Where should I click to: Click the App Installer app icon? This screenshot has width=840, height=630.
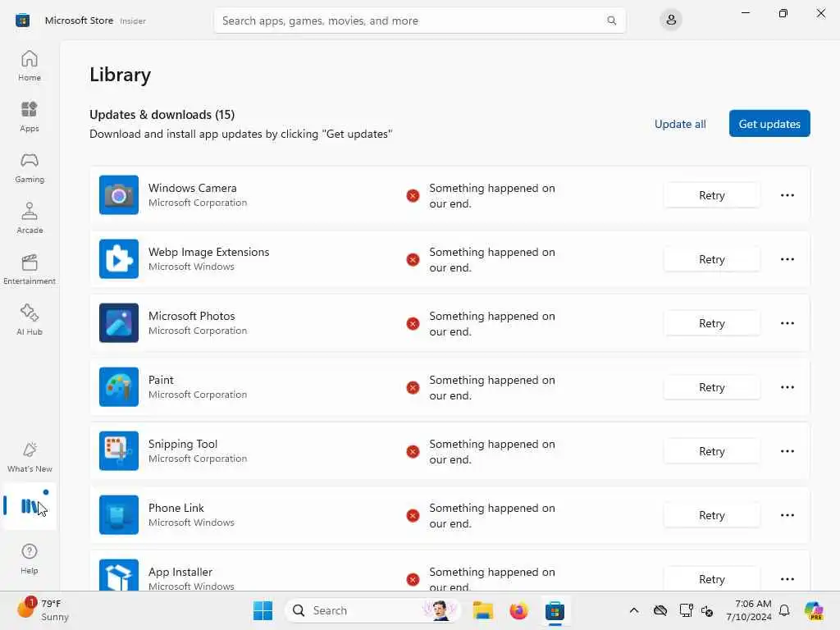(119, 575)
